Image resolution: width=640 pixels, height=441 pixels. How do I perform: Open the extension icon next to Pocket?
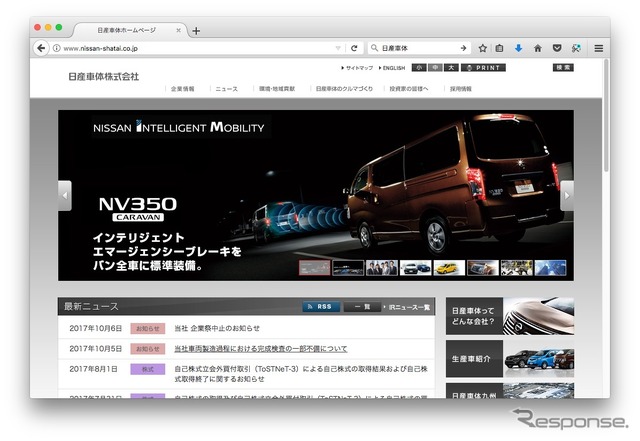click(x=576, y=48)
